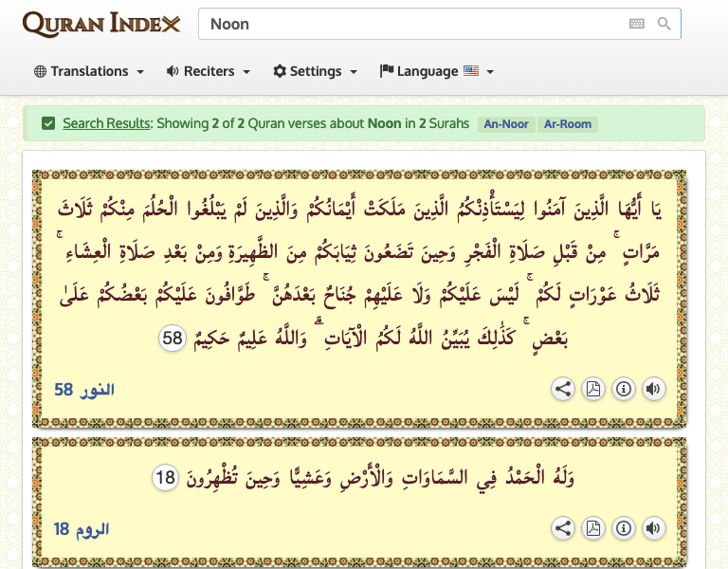The height and width of the screenshot is (569, 728).
Task: Play audio for verse An-Noor 58
Action: tap(653, 388)
